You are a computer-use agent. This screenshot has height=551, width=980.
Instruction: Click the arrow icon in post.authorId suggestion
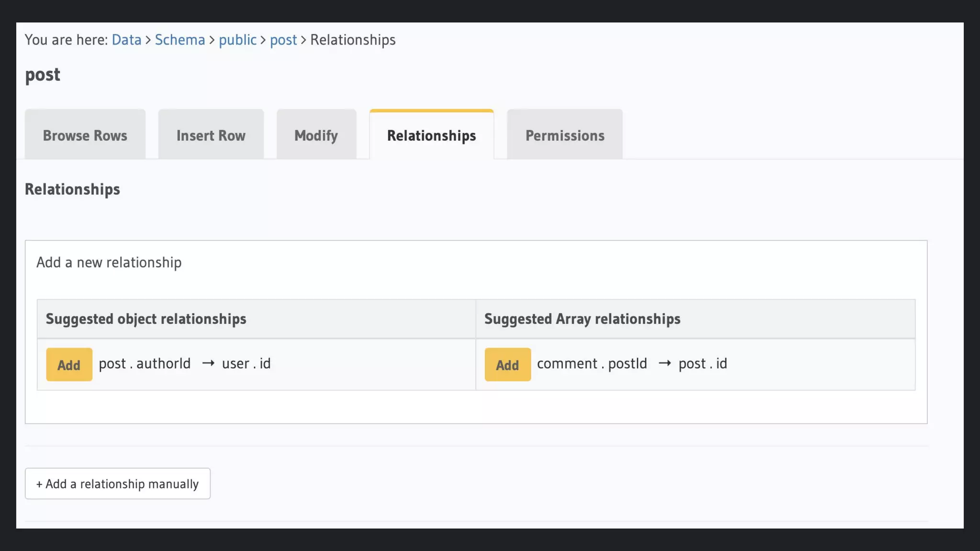point(208,364)
